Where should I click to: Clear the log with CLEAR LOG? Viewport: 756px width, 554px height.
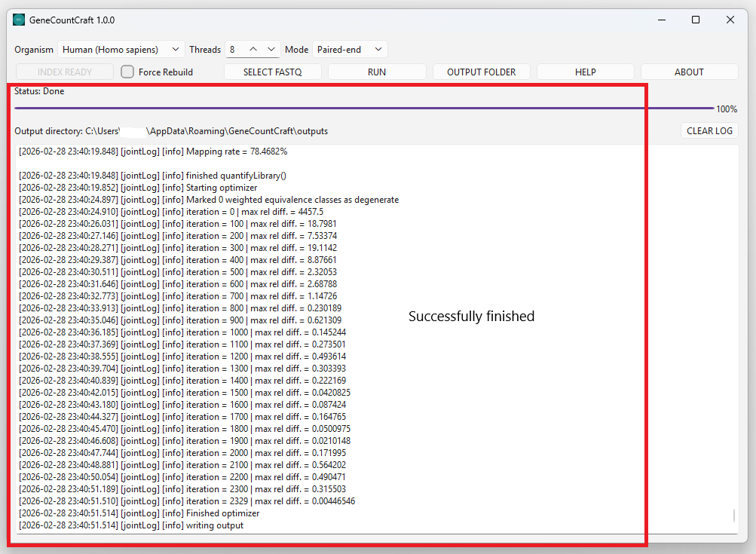709,130
